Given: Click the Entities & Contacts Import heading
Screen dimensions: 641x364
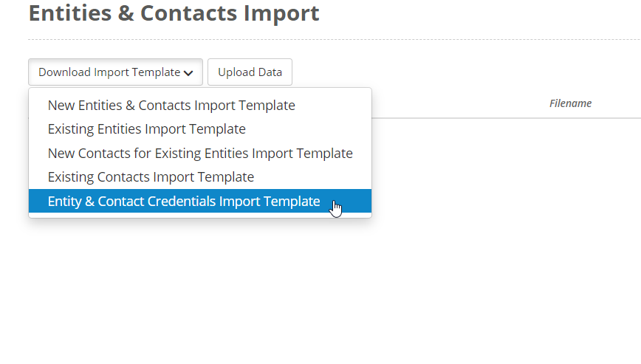Looking at the screenshot, I should [x=174, y=13].
